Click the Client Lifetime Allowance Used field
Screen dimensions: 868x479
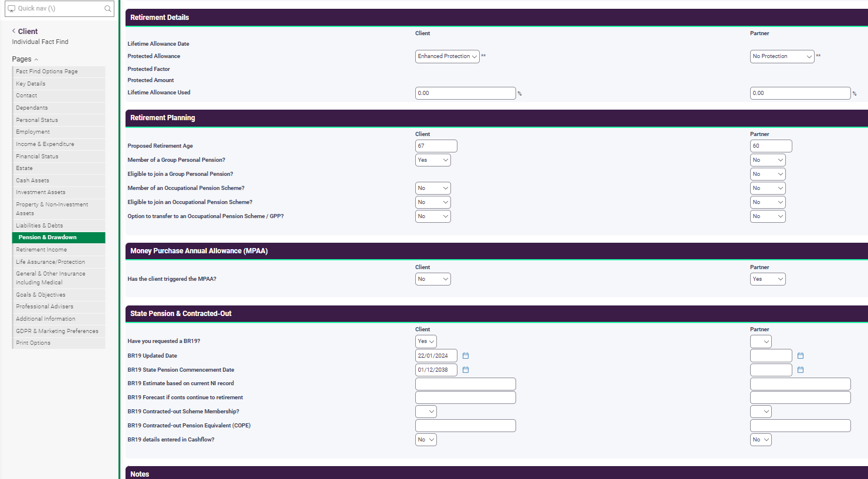pos(465,93)
